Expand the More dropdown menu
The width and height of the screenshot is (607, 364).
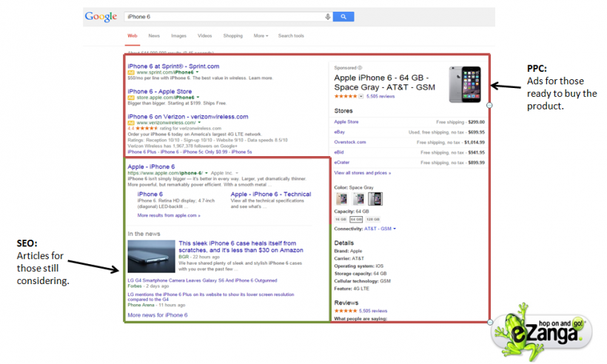[x=261, y=36]
